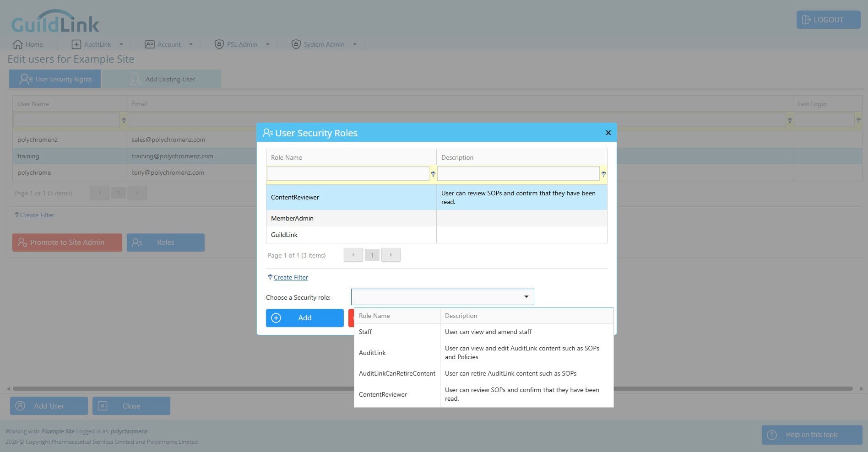
Task: Click the System Admin shield icon
Action: click(x=296, y=44)
